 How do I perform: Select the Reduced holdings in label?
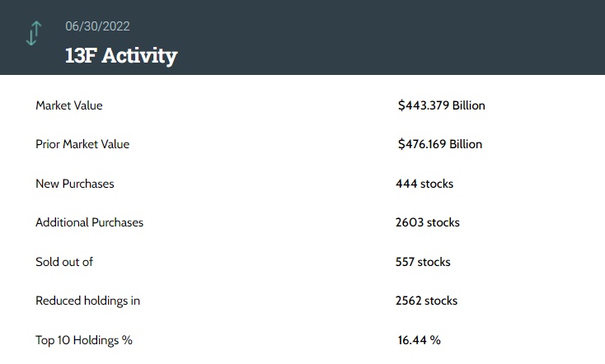pyautogui.click(x=87, y=301)
